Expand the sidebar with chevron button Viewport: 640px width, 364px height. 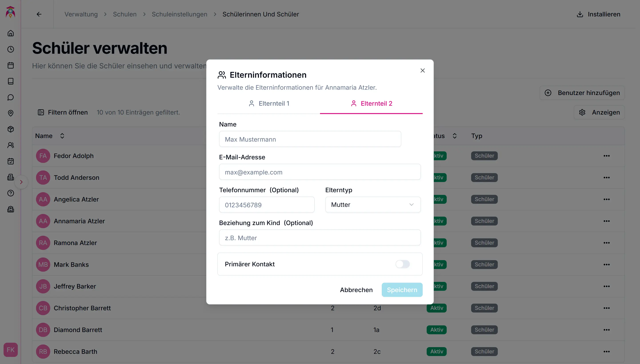21,182
